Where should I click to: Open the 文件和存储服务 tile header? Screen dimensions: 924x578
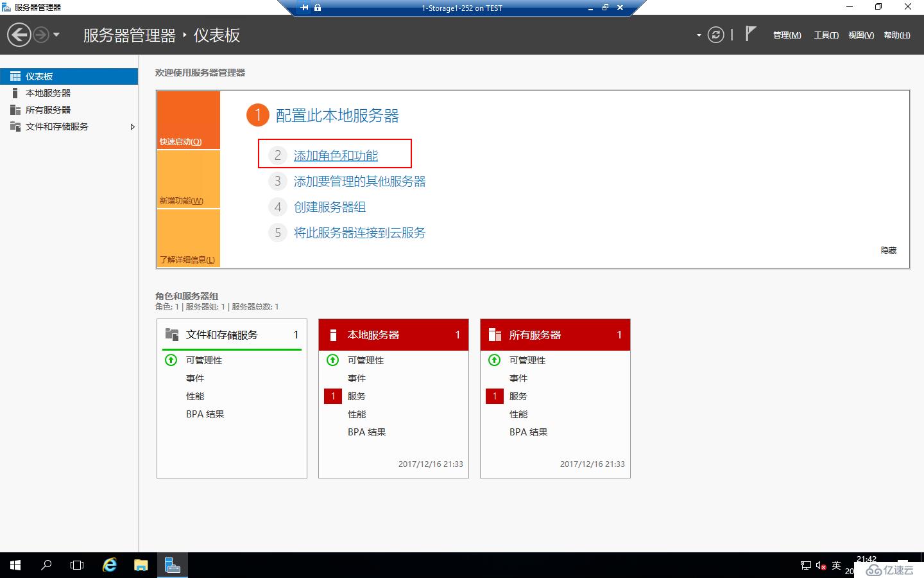coord(232,335)
